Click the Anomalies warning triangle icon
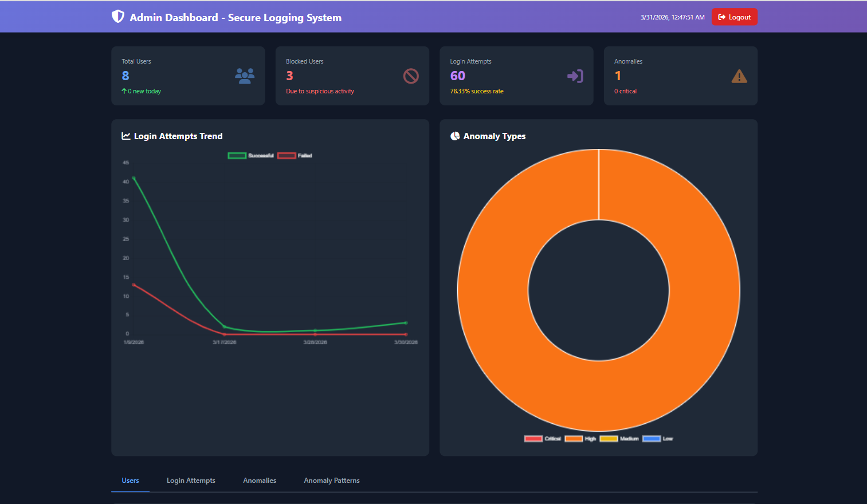This screenshot has height=504, width=867. [739, 76]
